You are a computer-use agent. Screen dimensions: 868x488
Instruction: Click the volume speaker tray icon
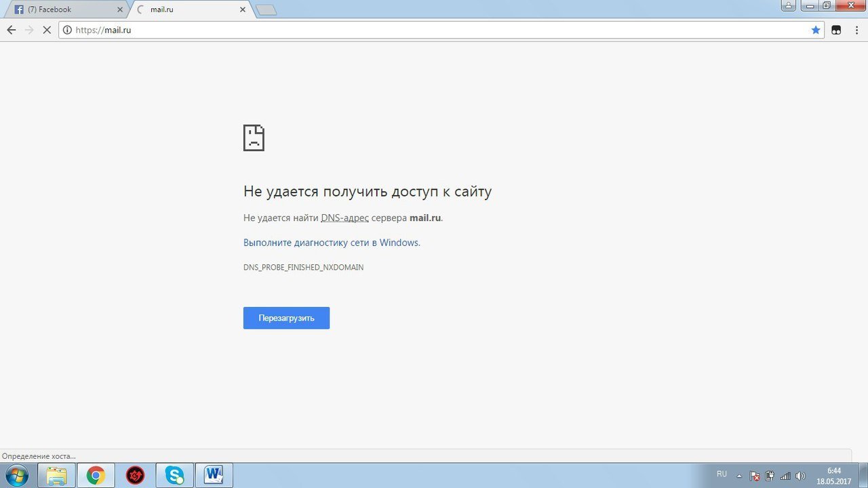800,476
